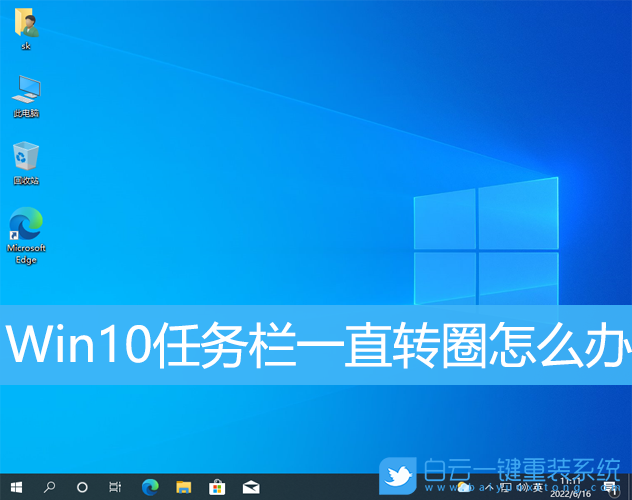Screen dimensions: 632x500
Task: Open the clock showing 2022/6/16
Action: click(x=570, y=488)
